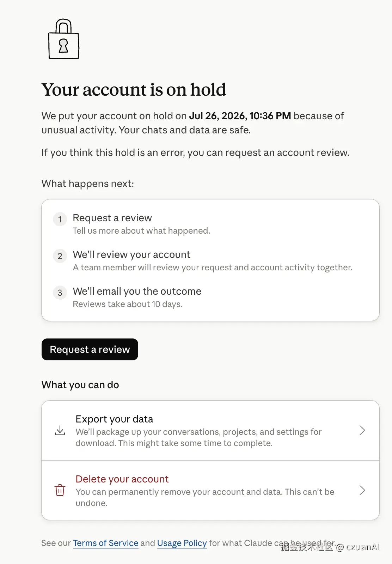The image size is (392, 564).
Task: Select the Export your data title
Action: pyautogui.click(x=114, y=419)
